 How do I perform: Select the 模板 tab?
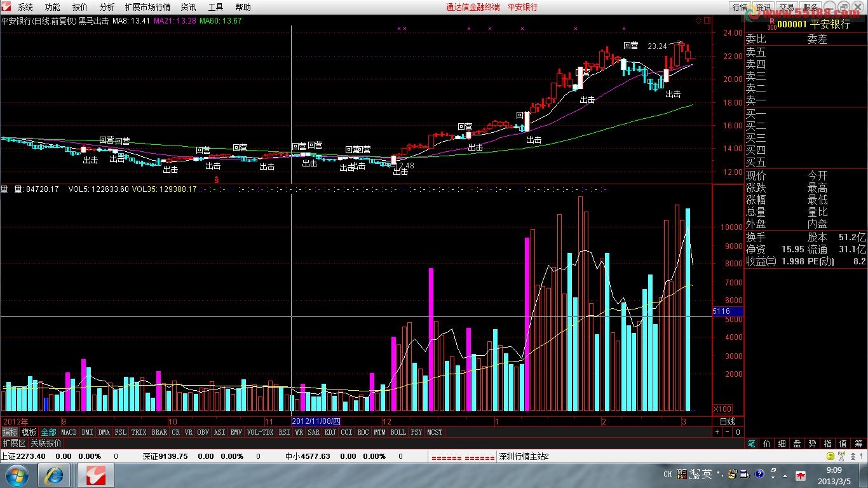pyautogui.click(x=29, y=432)
